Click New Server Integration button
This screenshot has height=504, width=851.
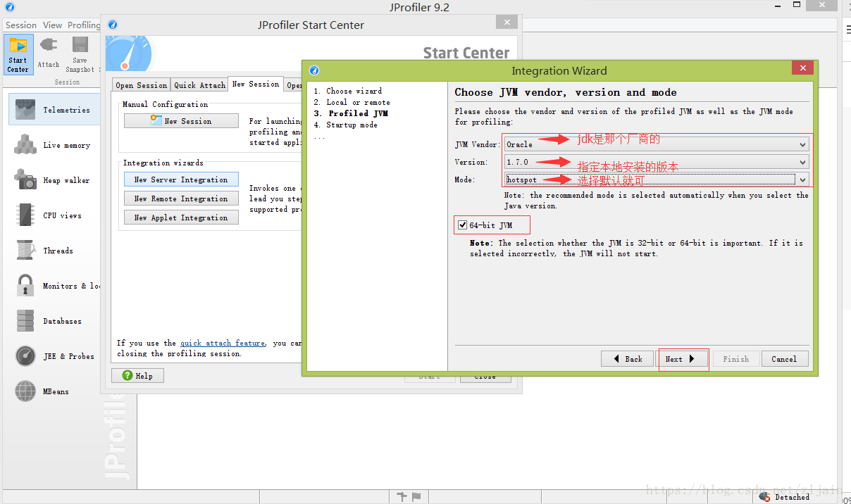(x=181, y=179)
